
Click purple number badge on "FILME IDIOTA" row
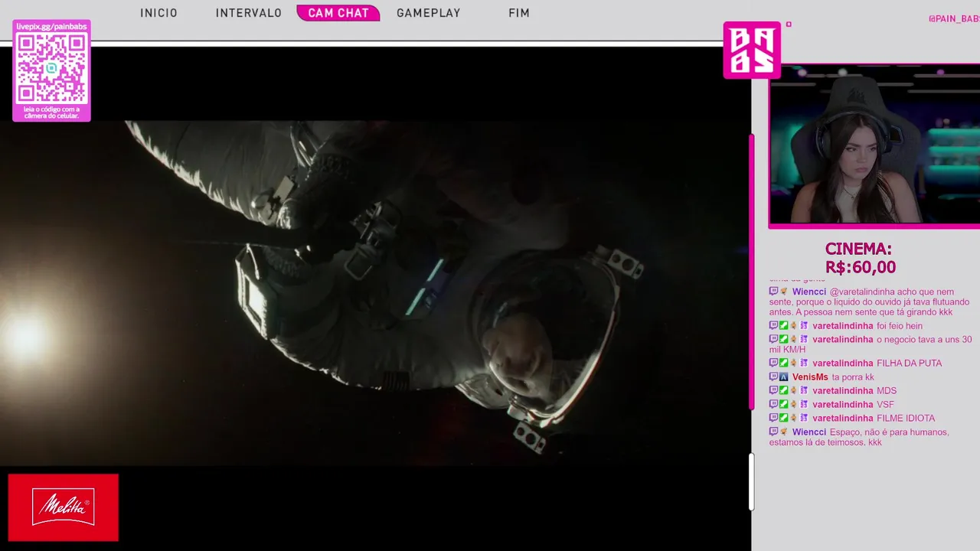[x=804, y=418]
